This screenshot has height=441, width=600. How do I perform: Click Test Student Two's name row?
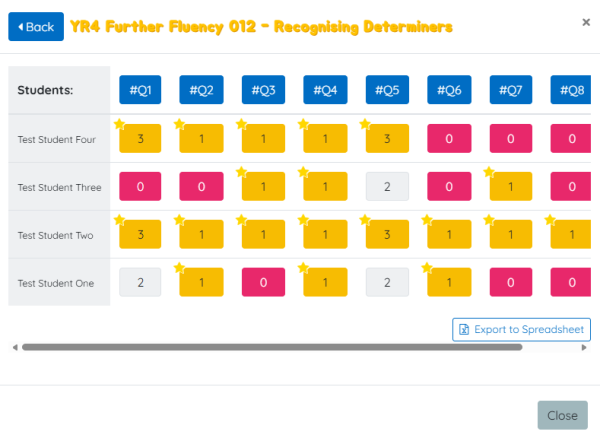click(x=56, y=235)
